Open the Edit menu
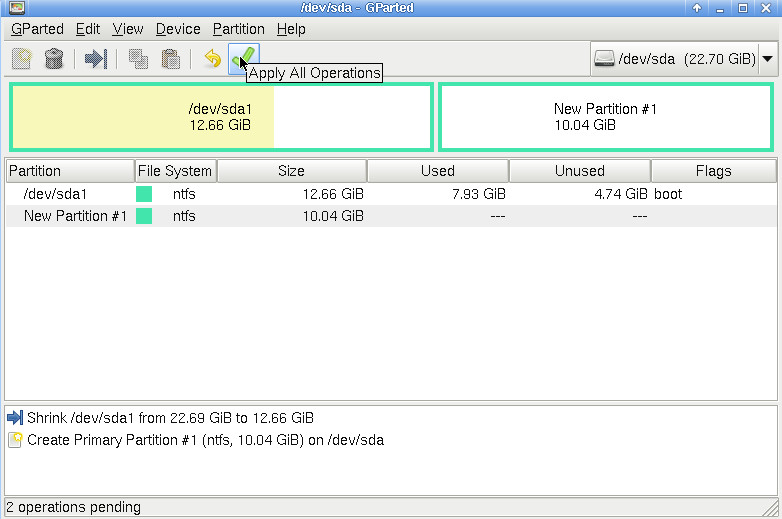782x519 pixels. pyautogui.click(x=88, y=29)
